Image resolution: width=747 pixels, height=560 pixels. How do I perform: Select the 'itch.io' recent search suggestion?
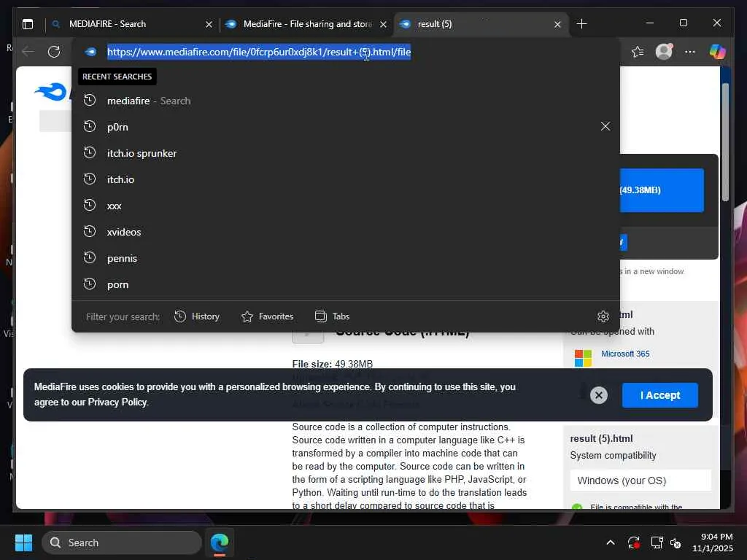[x=345, y=179]
